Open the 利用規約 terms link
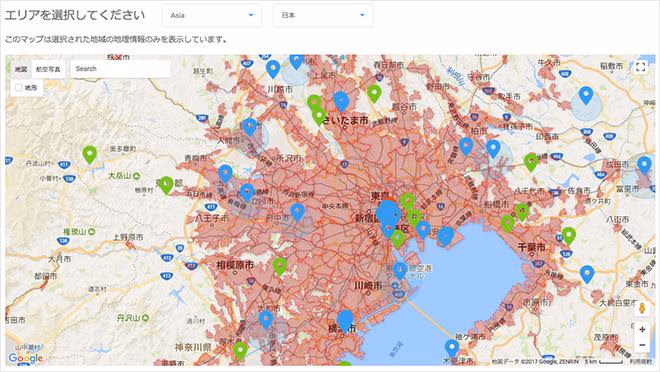This screenshot has width=660, height=372. pyautogui.click(x=640, y=361)
